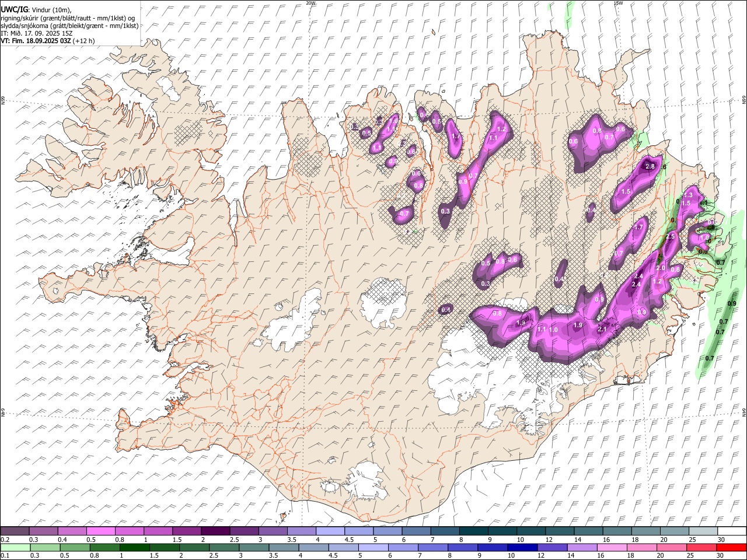Pick the top legend swatch between 6 and 7
This screenshot has height=560, width=747.
tap(416, 531)
